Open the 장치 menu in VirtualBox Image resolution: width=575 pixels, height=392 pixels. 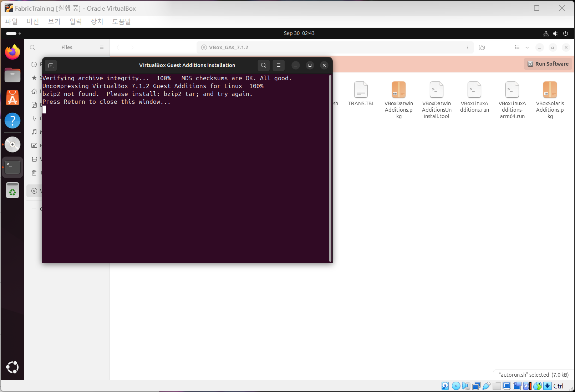coord(97,21)
